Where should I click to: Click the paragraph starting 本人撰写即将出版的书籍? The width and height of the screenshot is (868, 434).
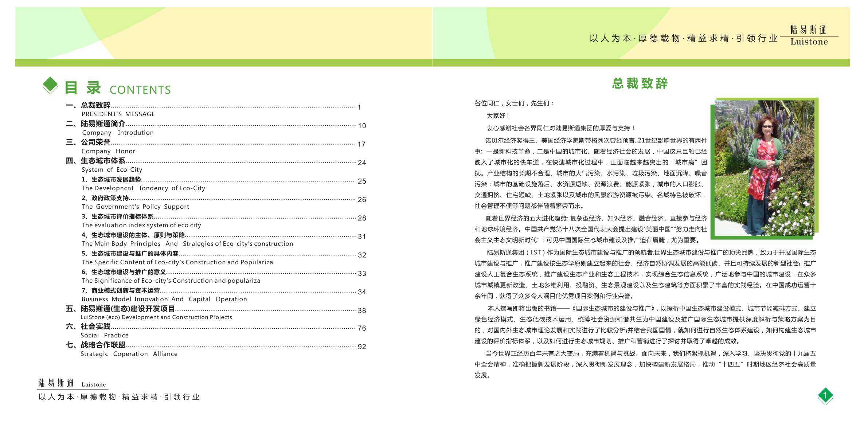pos(645,325)
